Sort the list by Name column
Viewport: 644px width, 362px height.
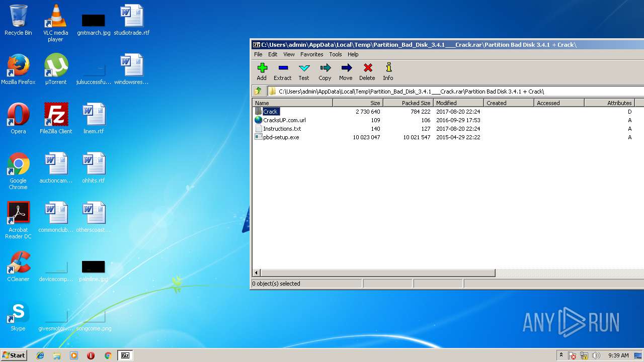pos(292,103)
